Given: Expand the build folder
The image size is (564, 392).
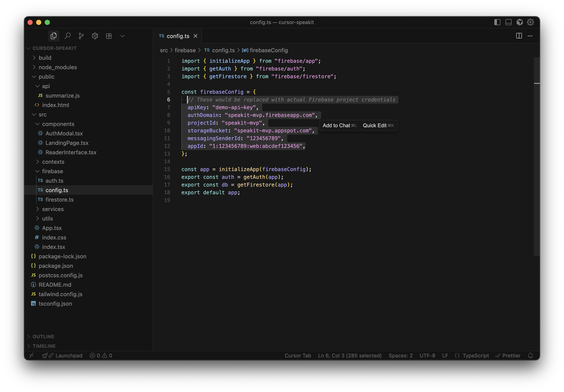Looking at the screenshot, I should pyautogui.click(x=45, y=58).
